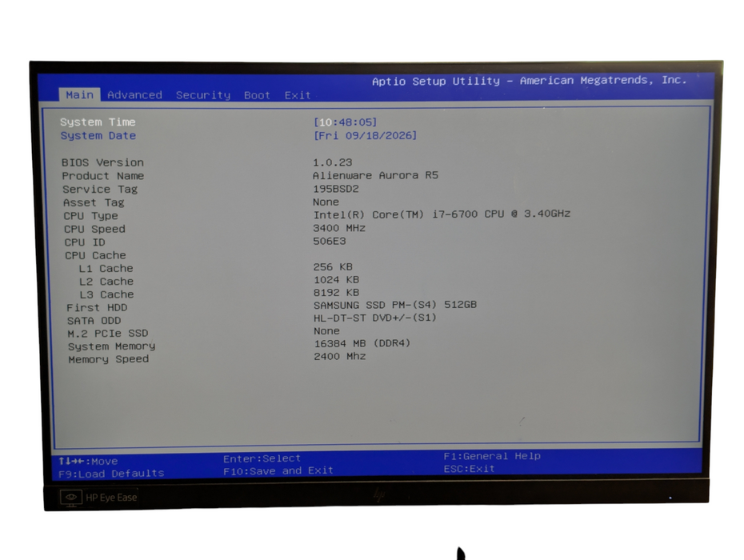Screen dimensions: 744x560
Task: Click the 16384 MB (DDR4) value
Action: tap(362, 343)
